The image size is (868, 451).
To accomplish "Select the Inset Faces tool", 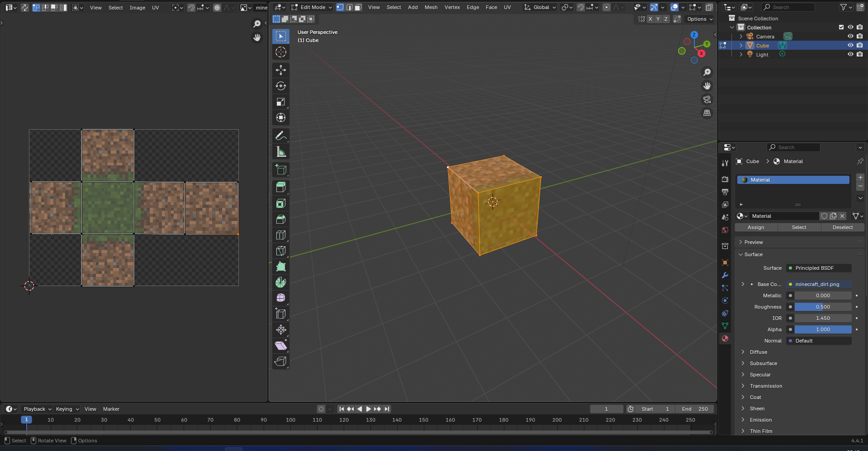I will point(281,203).
